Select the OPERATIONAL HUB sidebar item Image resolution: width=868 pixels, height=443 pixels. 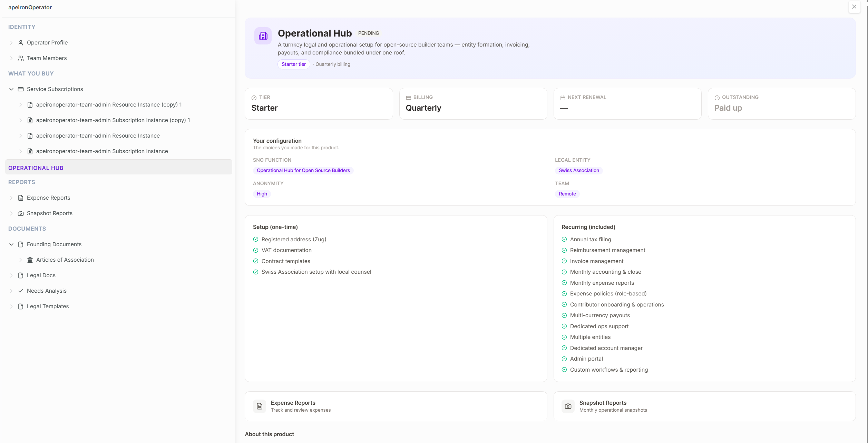[x=119, y=167]
